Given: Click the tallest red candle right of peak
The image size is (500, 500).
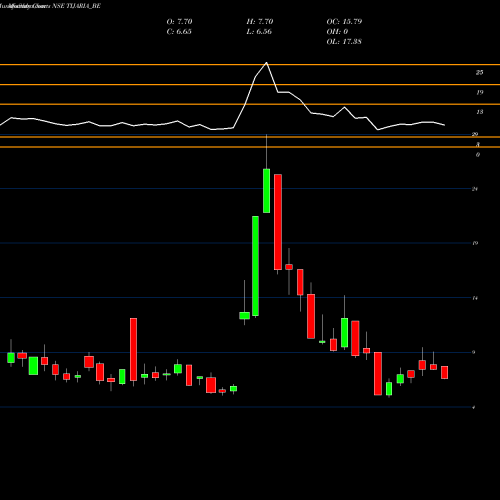Looking at the screenshot, I should [278, 222].
